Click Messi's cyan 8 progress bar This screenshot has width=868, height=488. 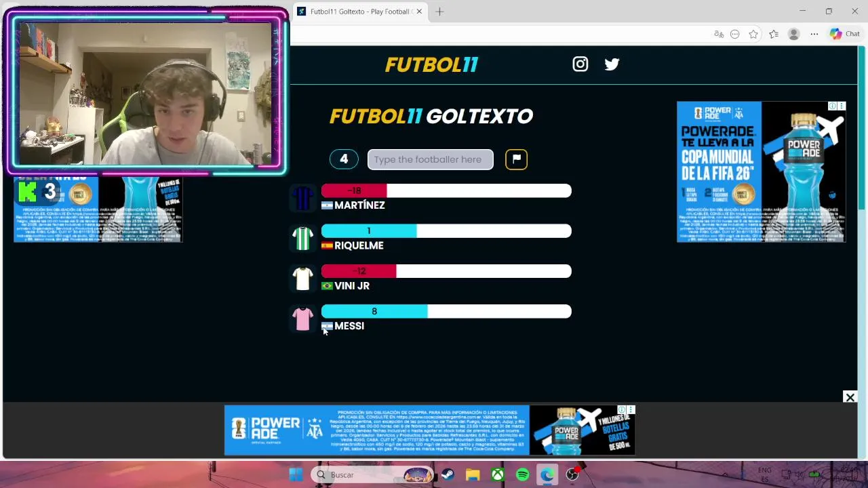tap(374, 311)
